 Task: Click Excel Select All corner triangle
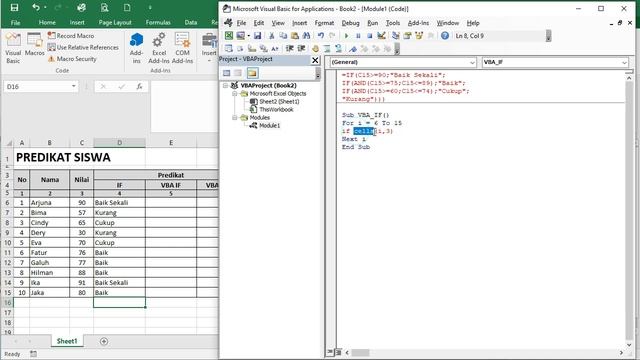(9, 143)
